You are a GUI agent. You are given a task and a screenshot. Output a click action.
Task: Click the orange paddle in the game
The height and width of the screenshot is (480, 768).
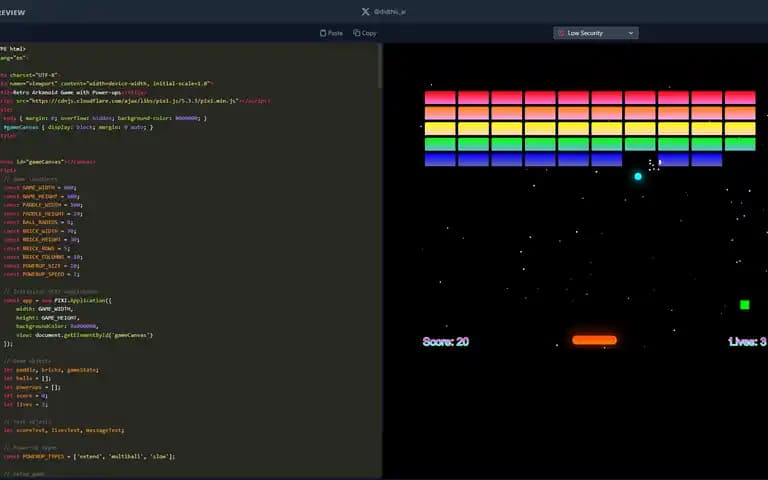coord(594,340)
